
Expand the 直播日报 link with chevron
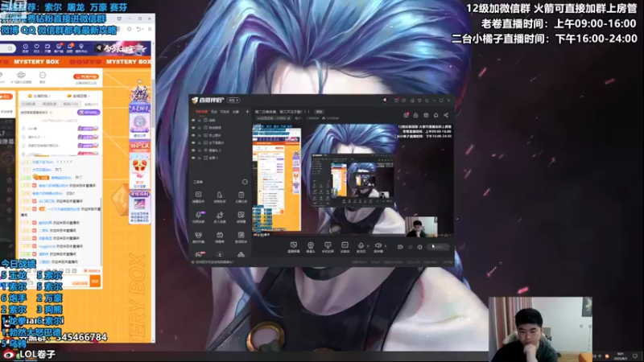pyautogui.click(x=80, y=96)
